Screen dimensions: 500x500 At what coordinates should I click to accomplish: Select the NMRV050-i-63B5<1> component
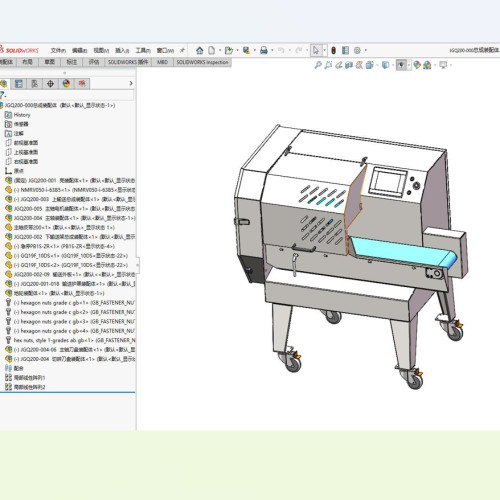coord(70,190)
